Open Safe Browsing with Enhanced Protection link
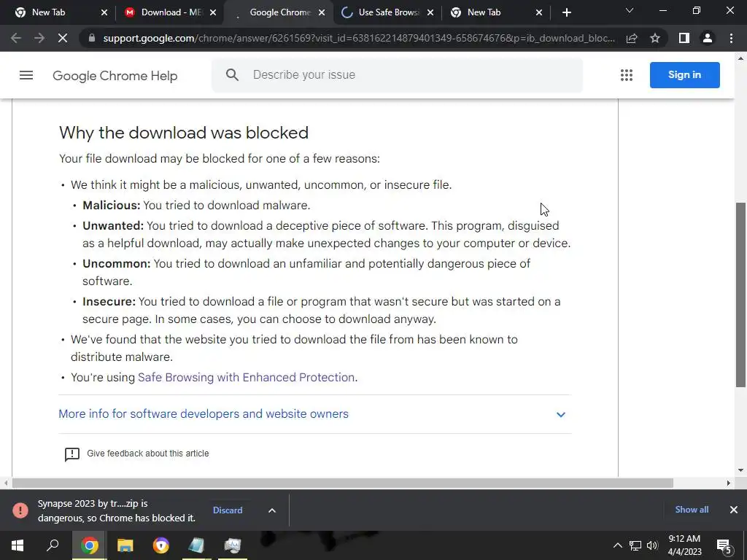 click(247, 377)
